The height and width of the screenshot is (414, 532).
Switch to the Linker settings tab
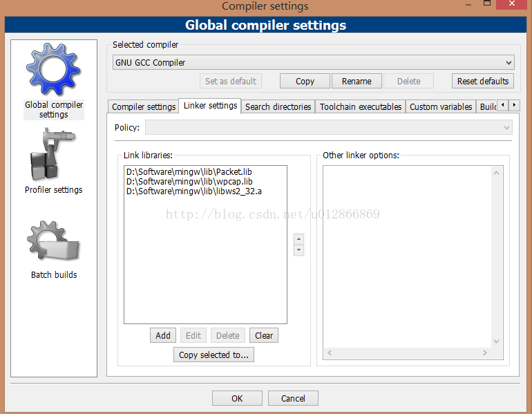210,106
